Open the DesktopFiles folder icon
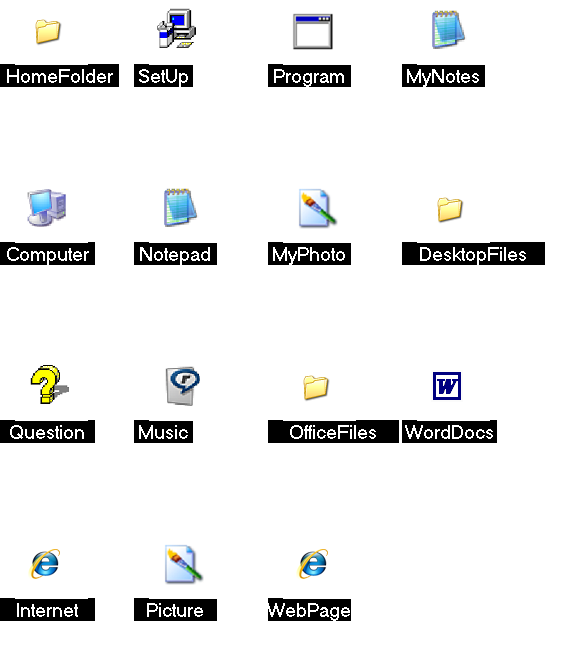Viewport: 579px width, 651px height. 450,209
